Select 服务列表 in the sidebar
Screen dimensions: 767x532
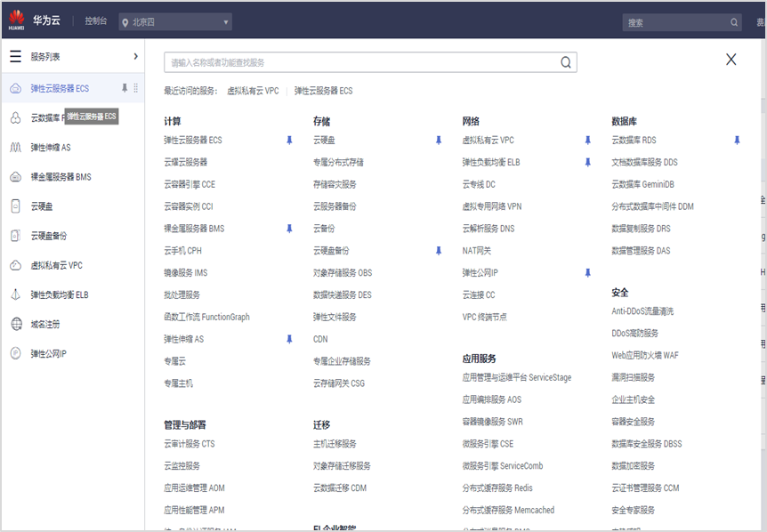[45, 57]
